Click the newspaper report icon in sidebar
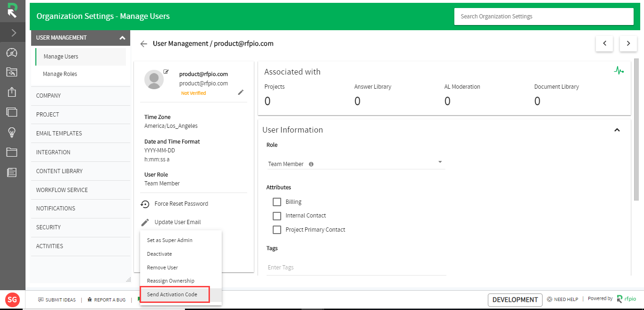 click(12, 172)
